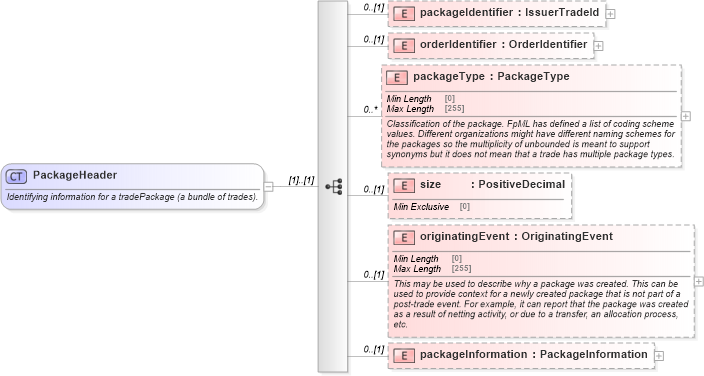704x376 pixels.
Task: Select the PackageHeader title text
Action: coord(75,175)
